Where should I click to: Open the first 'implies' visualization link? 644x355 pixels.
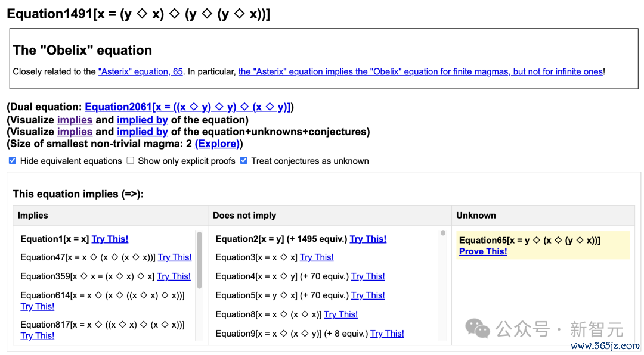click(75, 120)
